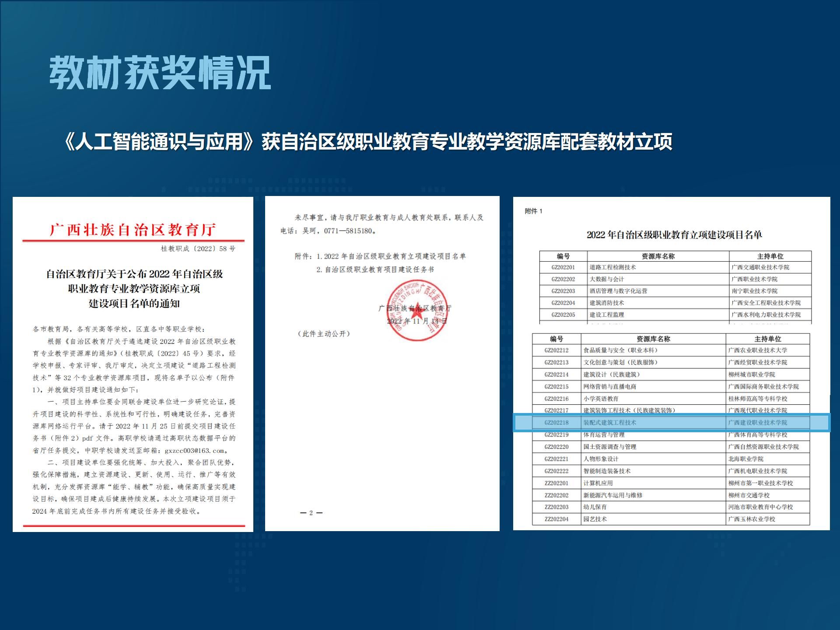Click row ZZ202204 园艺技术
This screenshot has width=840, height=630.
pos(595,519)
